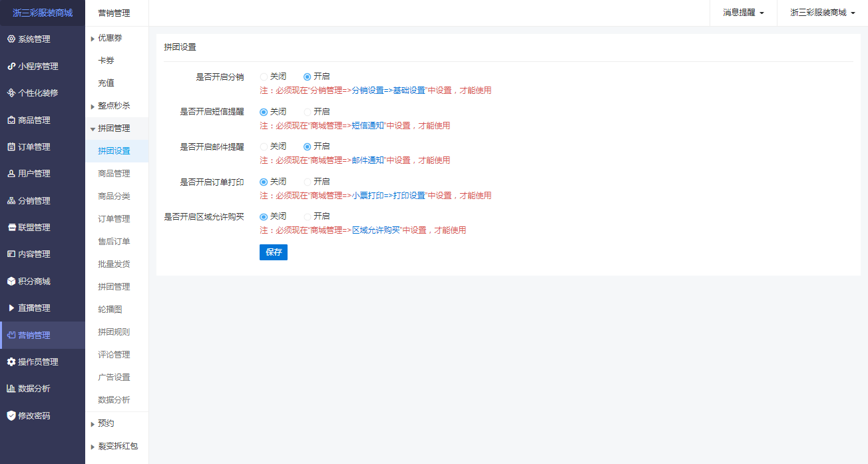The image size is (868, 464).
Task: Follow the 短信通知 settings link
Action: tap(367, 126)
